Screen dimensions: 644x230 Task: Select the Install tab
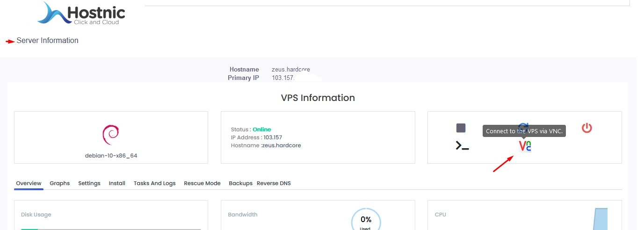117,183
